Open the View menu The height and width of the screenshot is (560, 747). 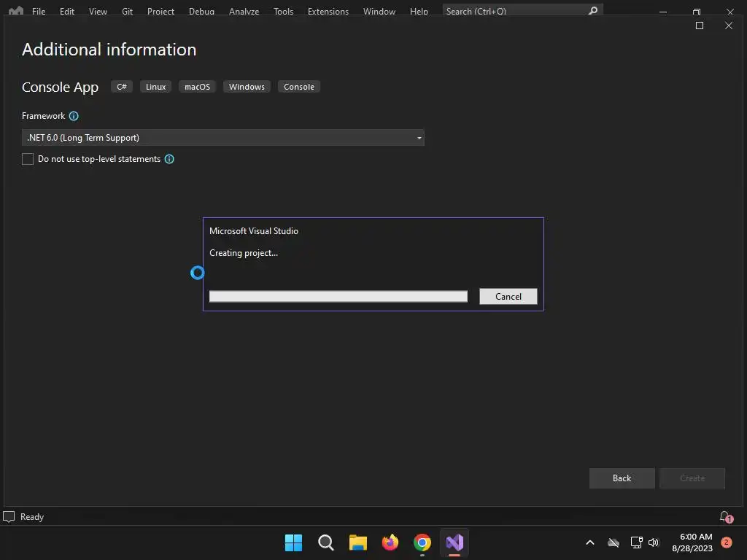pyautogui.click(x=98, y=11)
